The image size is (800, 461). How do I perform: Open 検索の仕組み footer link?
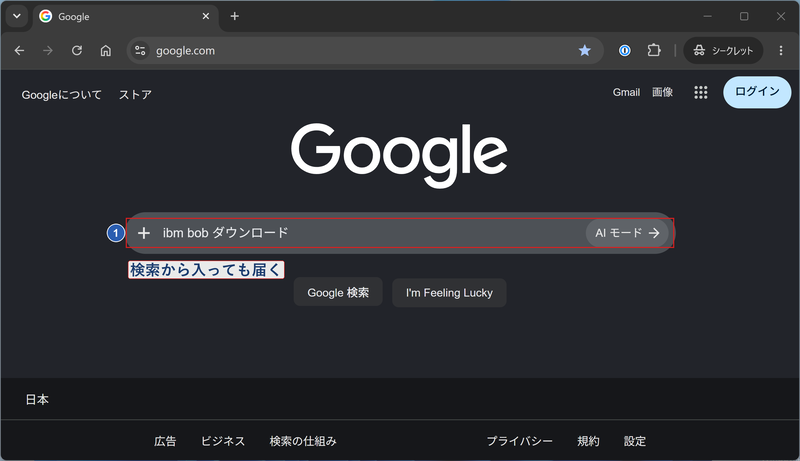[303, 441]
